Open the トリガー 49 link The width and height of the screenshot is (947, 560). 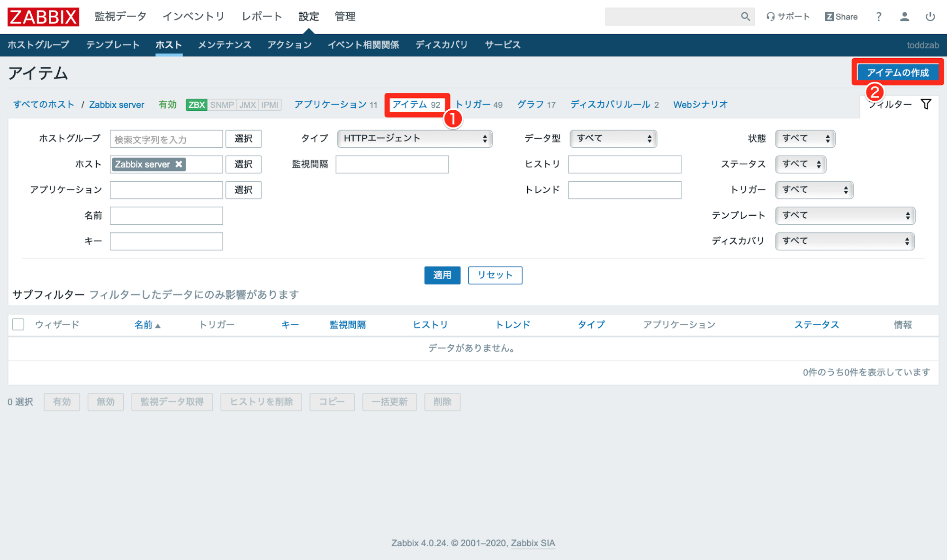(478, 105)
